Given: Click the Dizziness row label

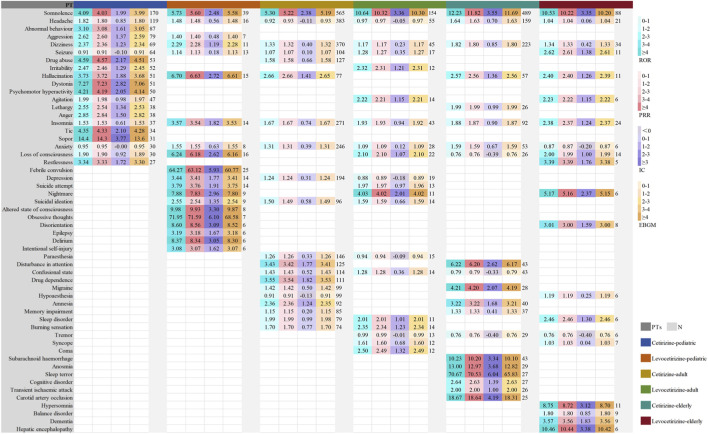Looking at the screenshot, I should click(x=61, y=44).
